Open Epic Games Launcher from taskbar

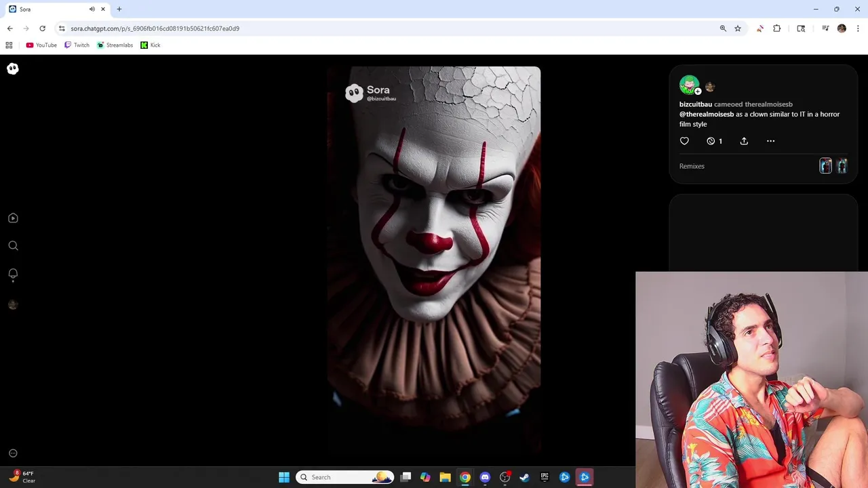click(x=545, y=477)
